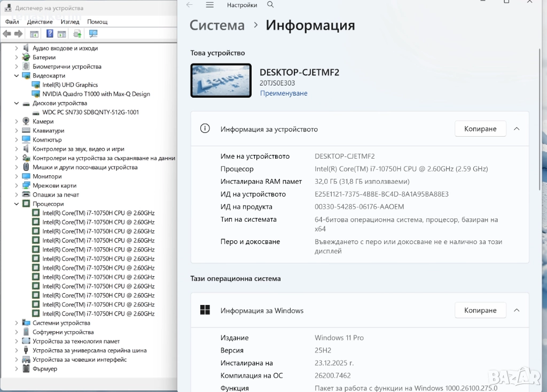Viewport: 547px width, 392px height.
Task: Collapse the Процесори tree node
Action: (17, 204)
